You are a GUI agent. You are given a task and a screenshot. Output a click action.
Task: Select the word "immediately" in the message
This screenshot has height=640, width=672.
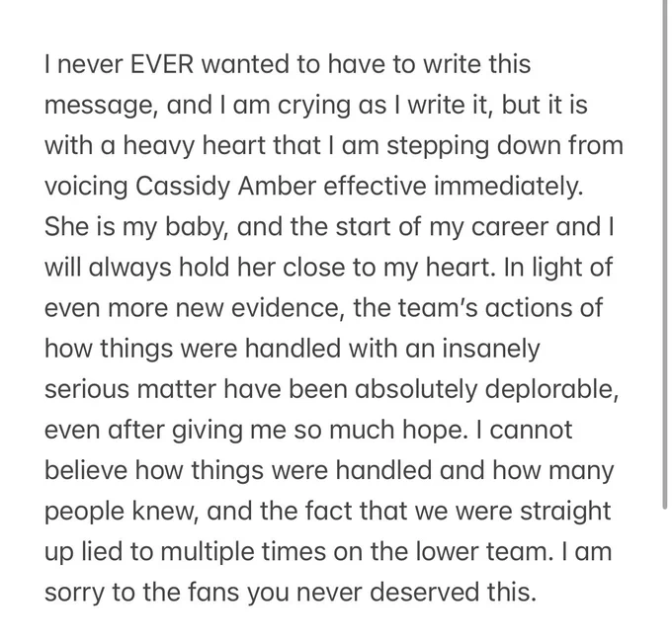508,187
